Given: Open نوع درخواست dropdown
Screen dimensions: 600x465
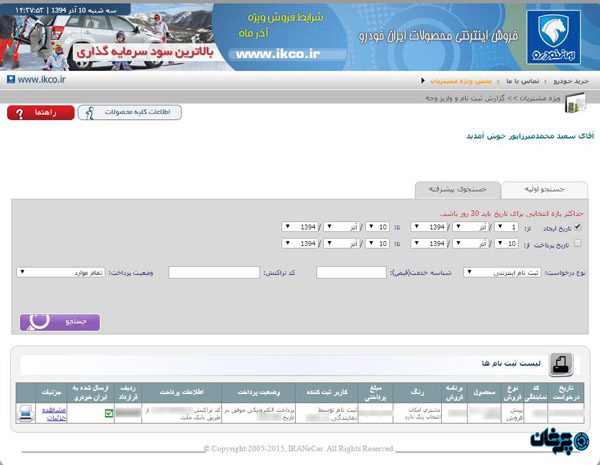Looking at the screenshot, I should click(502, 272).
